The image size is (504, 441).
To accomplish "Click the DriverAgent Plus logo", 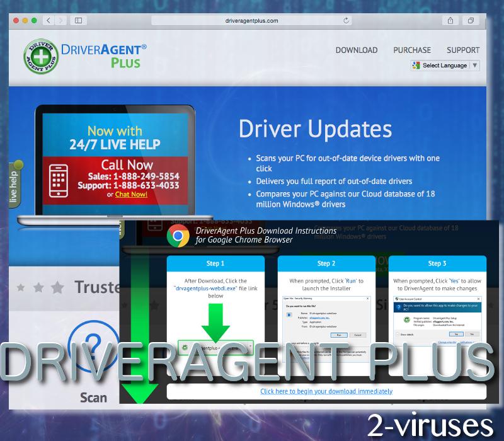I will 85,56.
